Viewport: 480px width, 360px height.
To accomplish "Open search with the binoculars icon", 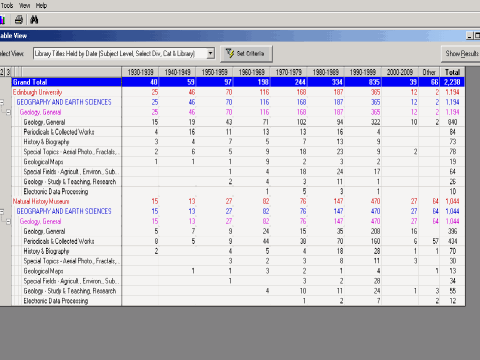I will 34,20.
